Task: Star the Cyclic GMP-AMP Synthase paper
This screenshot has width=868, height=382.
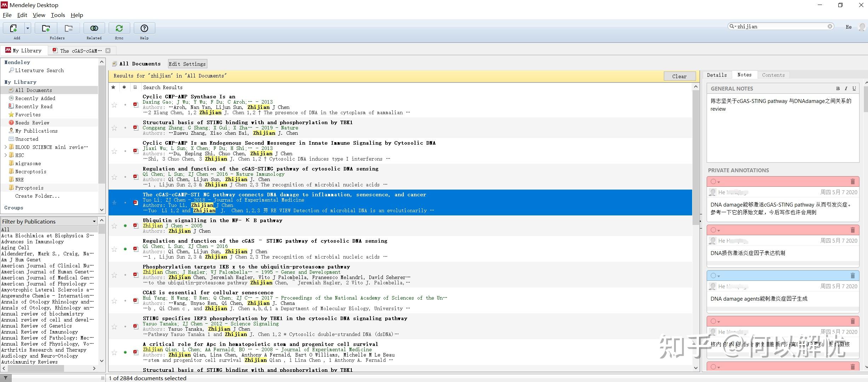Action: pos(114,105)
